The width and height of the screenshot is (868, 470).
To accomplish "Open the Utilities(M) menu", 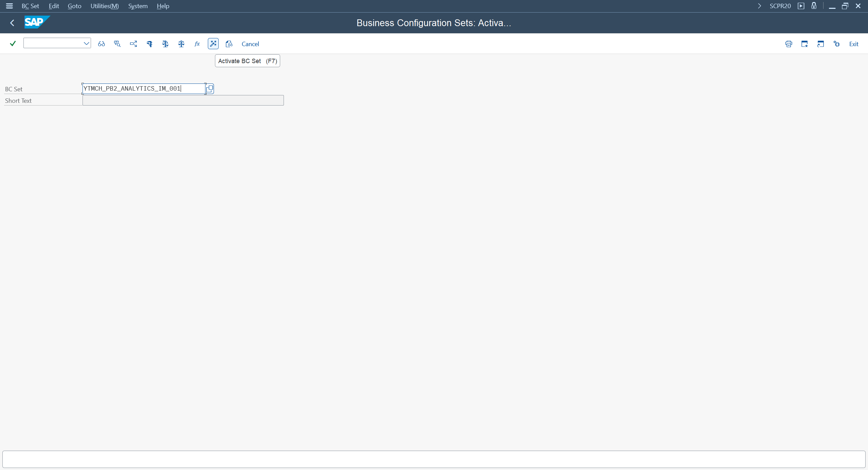I will 104,6.
